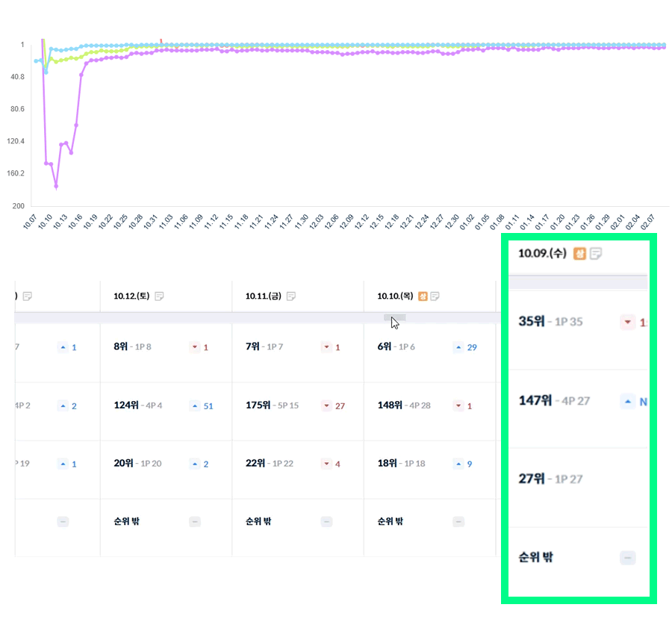The height and width of the screenshot is (631, 672).
Task: Open the memo icon for 10.12.(토)
Action: [x=159, y=296]
